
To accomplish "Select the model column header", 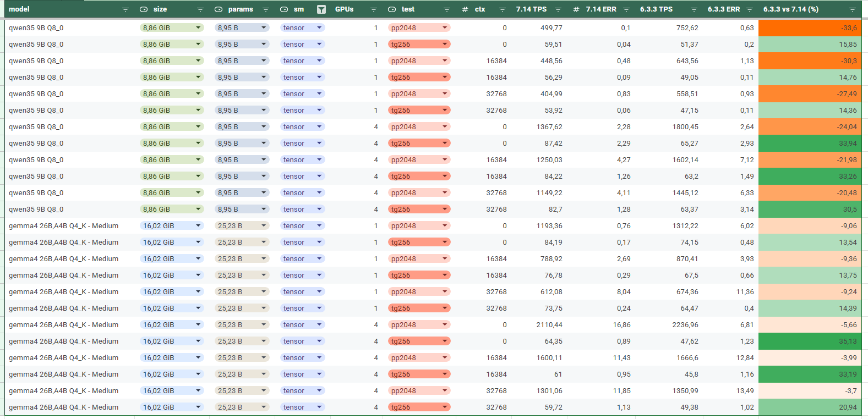I will (x=19, y=9).
